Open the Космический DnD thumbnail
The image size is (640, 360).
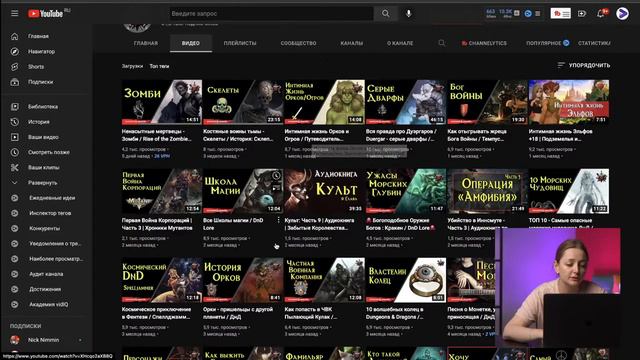[x=162, y=280]
